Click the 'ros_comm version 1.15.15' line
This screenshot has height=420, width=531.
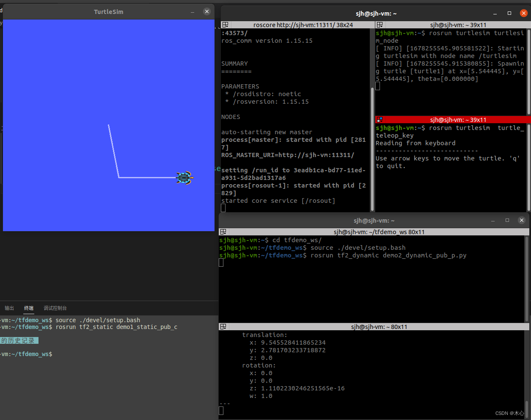pos(267,41)
